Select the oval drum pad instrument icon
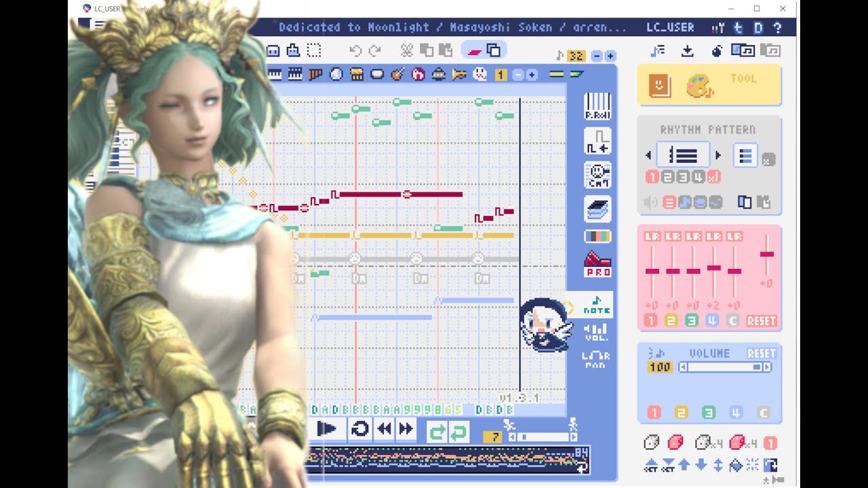Screen dimensions: 868x488 coord(377,75)
